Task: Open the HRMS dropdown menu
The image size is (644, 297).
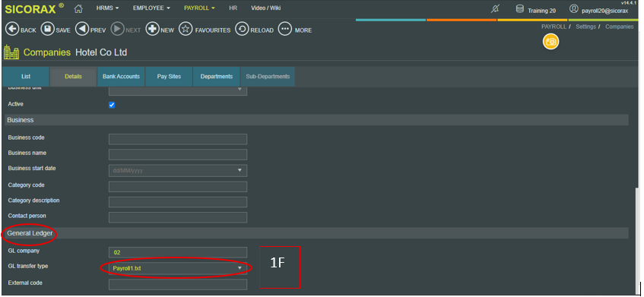Action: tap(108, 8)
